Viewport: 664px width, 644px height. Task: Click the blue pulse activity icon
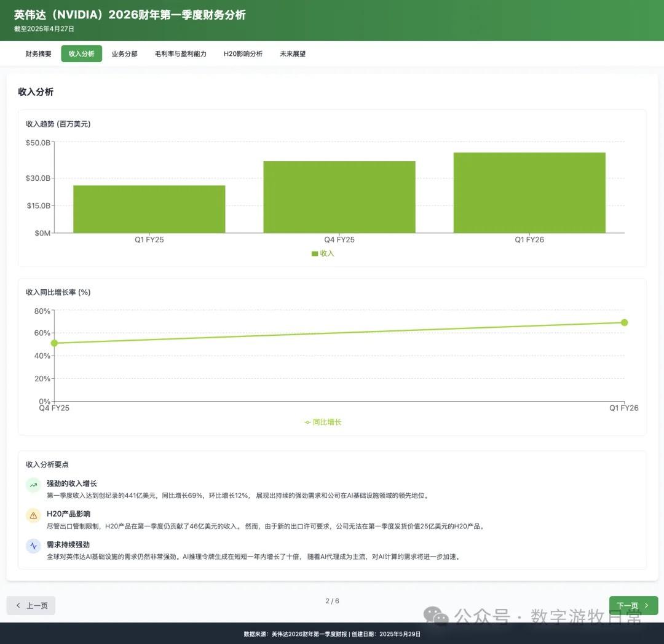[x=33, y=546]
